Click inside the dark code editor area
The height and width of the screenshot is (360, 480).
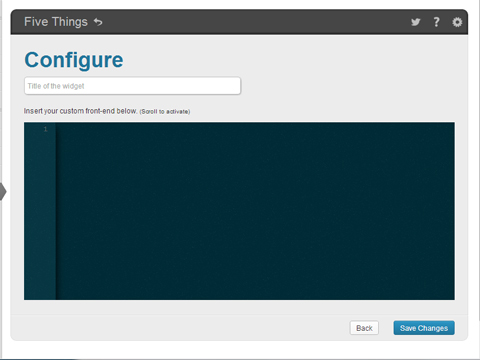pos(255,211)
